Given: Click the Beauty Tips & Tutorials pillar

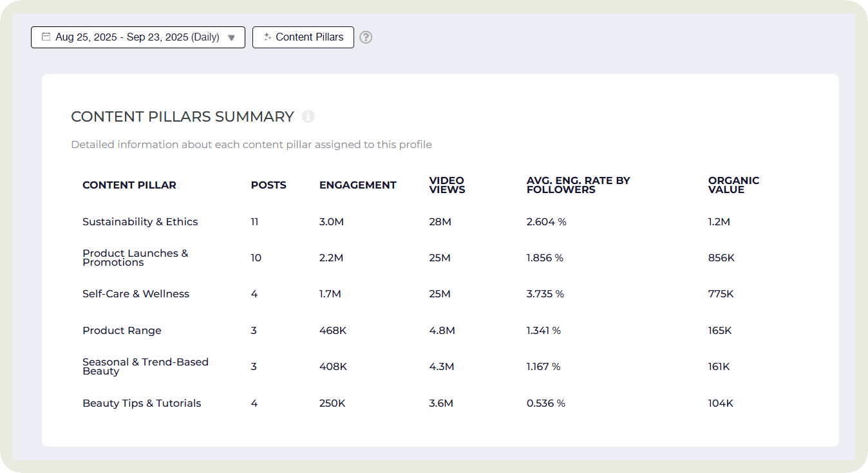Looking at the screenshot, I should coord(142,403).
